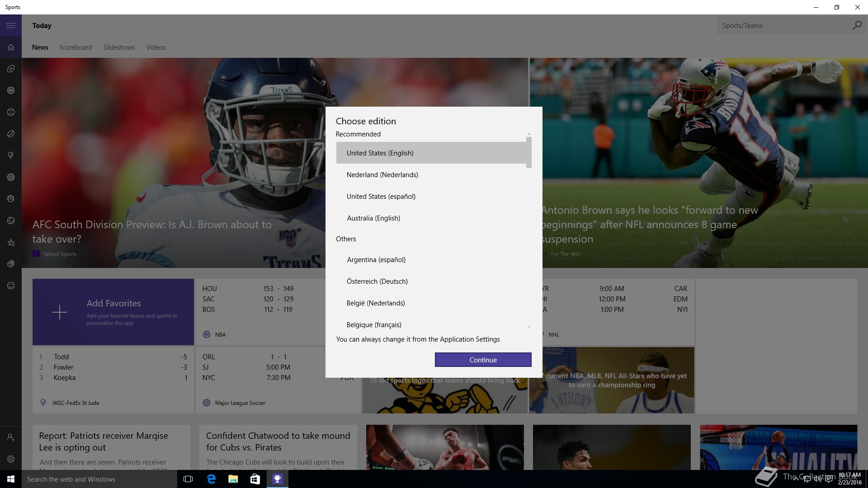This screenshot has height=488, width=868.
Task: Open the WGC-FedEx St Jude leaderboard tile
Action: click(x=113, y=380)
